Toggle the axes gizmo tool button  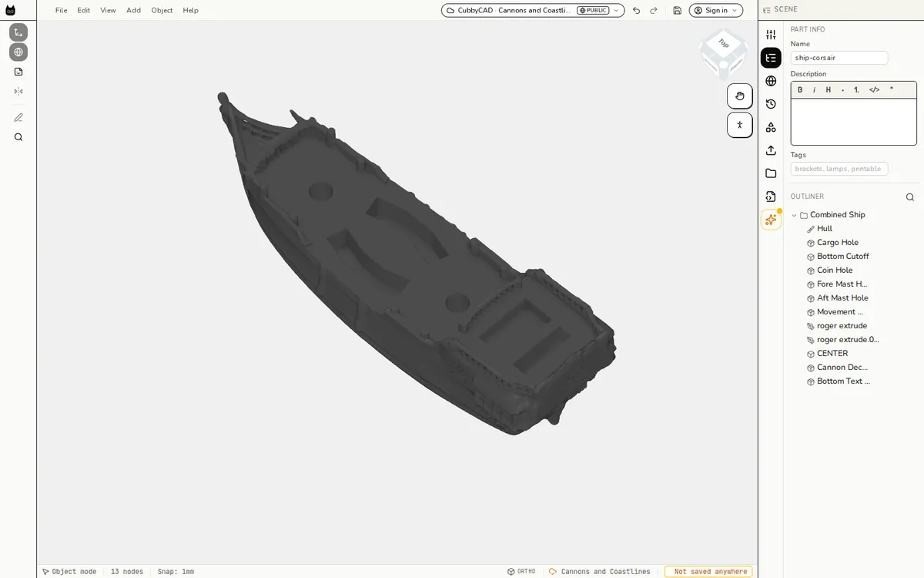click(18, 32)
